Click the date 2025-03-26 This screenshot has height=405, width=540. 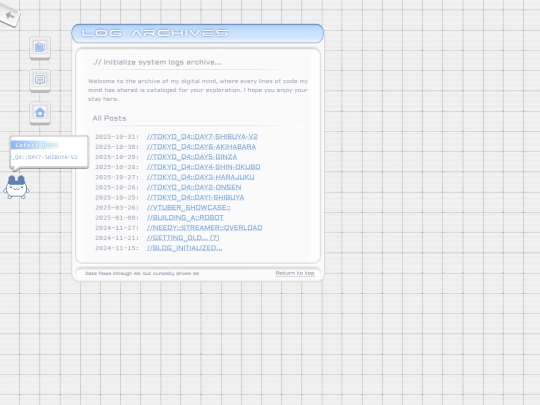(x=117, y=208)
